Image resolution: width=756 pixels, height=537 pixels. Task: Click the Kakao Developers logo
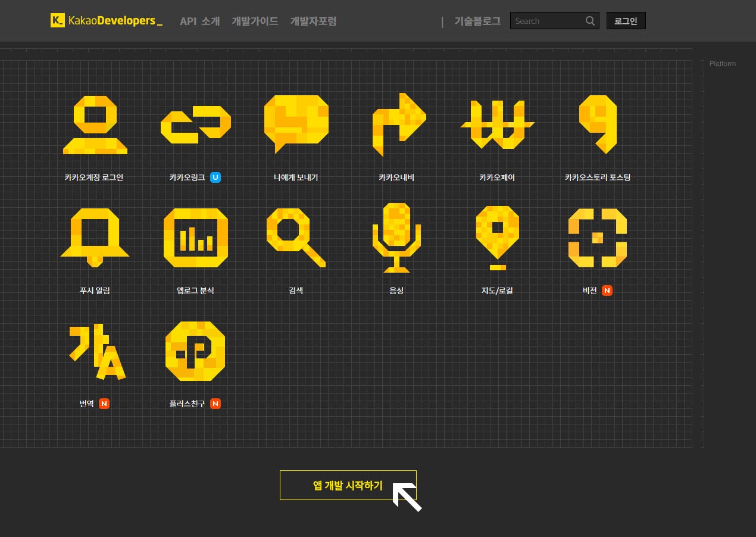point(107,21)
